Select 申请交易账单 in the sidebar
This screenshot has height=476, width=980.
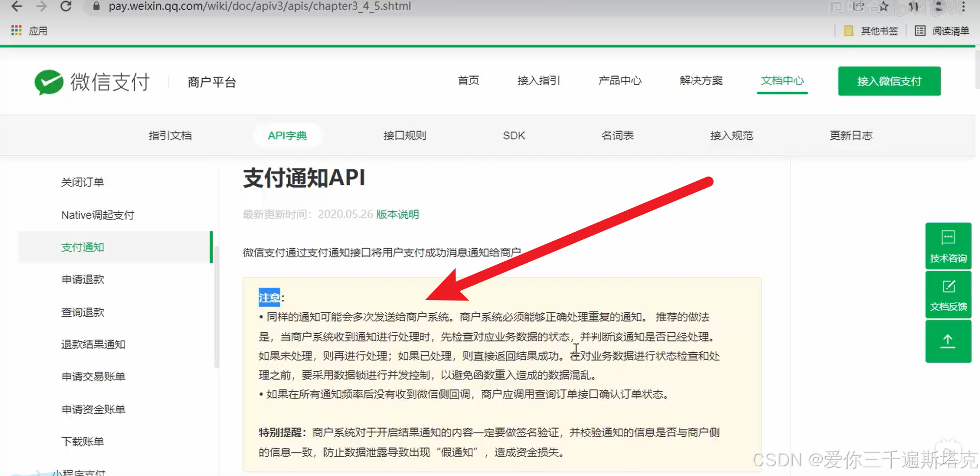(93, 377)
